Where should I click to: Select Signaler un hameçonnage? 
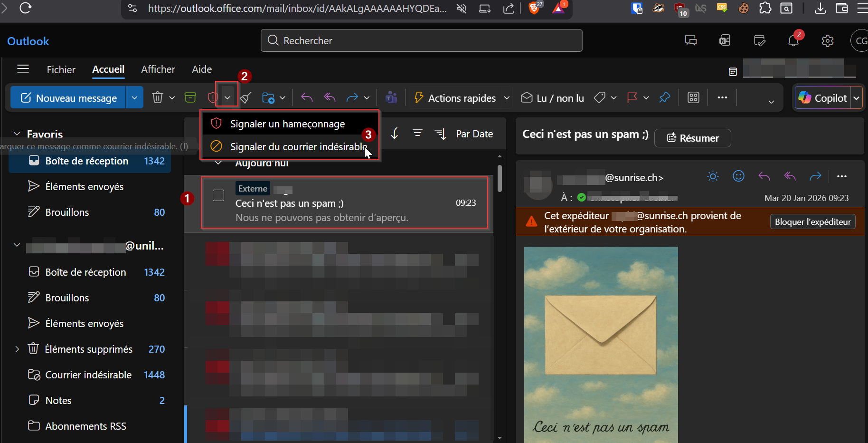(287, 124)
